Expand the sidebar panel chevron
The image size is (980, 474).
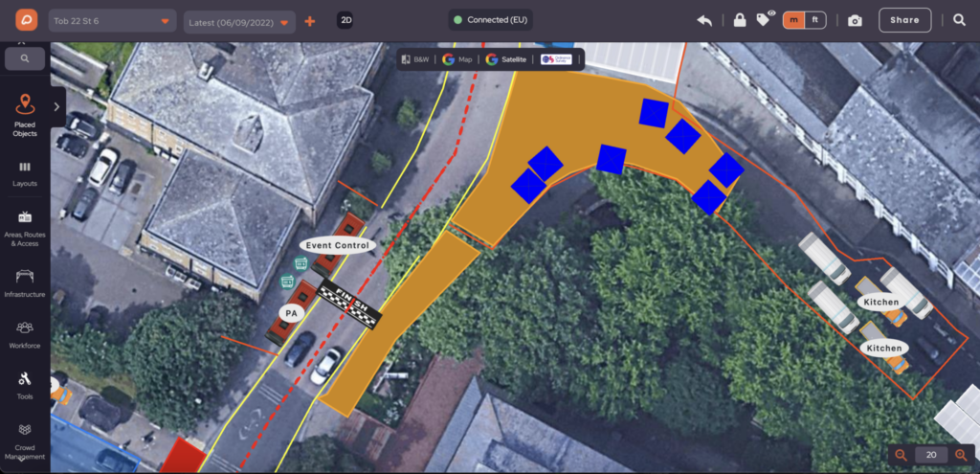(56, 107)
